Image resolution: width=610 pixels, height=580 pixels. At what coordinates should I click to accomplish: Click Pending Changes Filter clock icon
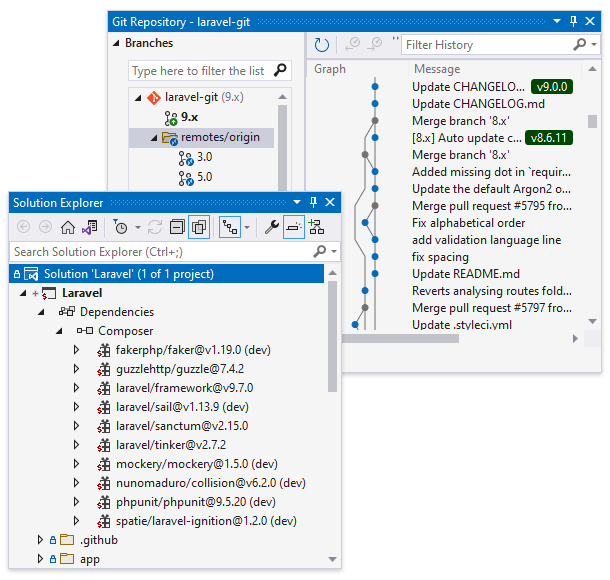[121, 227]
